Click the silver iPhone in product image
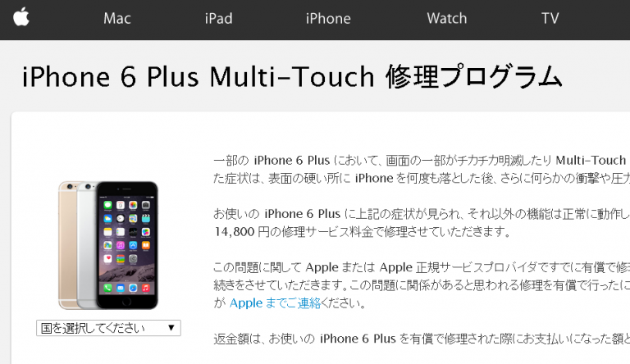Screen dimensions: 630x364 point(87,245)
